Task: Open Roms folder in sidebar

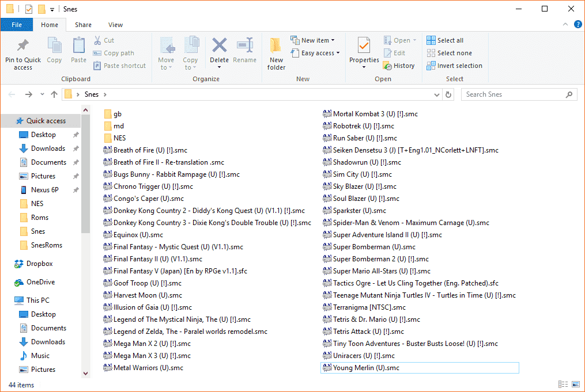Action: [x=34, y=218]
